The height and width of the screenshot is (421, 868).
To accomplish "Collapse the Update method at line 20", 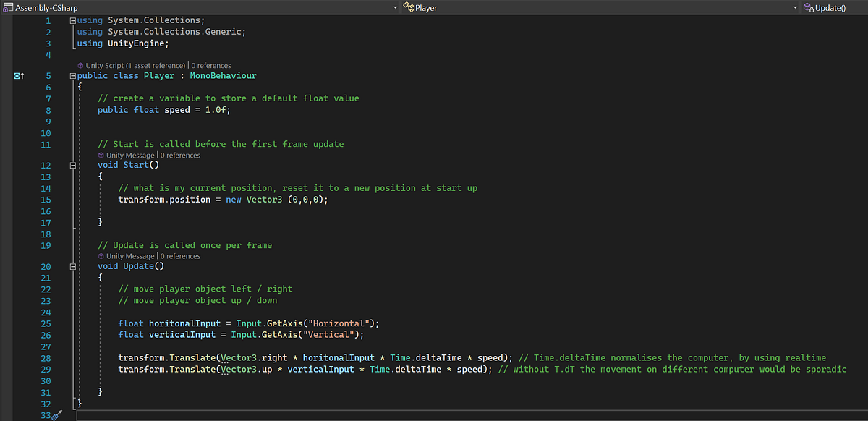I will [72, 266].
